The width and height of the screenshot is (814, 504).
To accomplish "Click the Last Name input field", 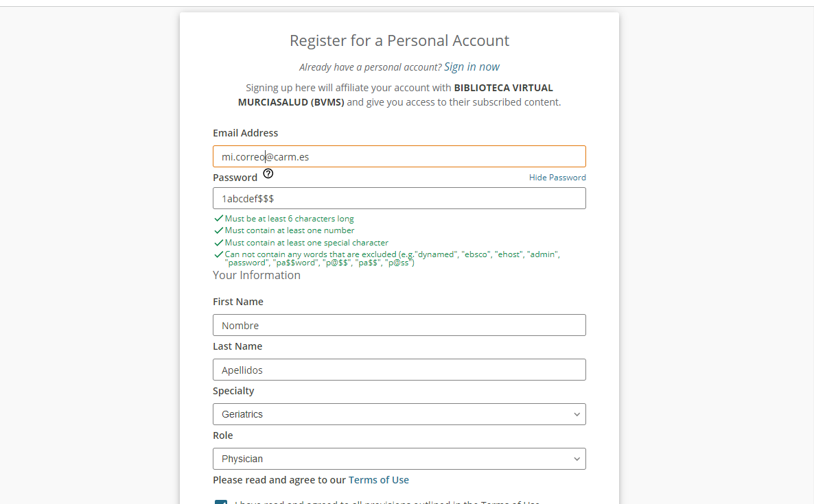I will coord(399,370).
